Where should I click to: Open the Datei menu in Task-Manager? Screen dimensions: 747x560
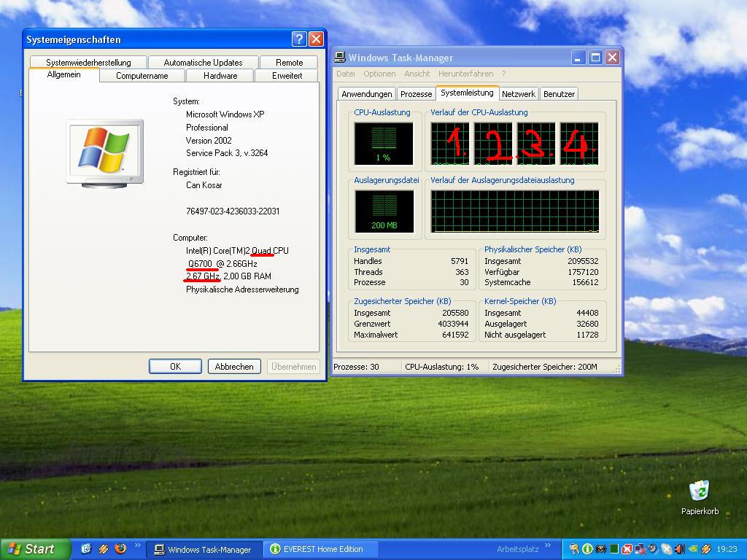345,74
